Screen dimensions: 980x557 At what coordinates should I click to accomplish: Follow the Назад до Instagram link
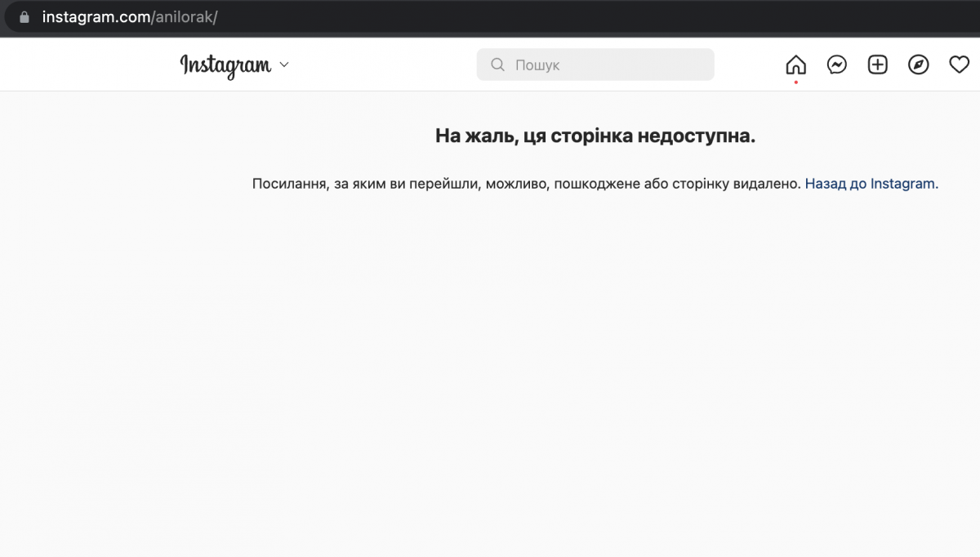(871, 184)
